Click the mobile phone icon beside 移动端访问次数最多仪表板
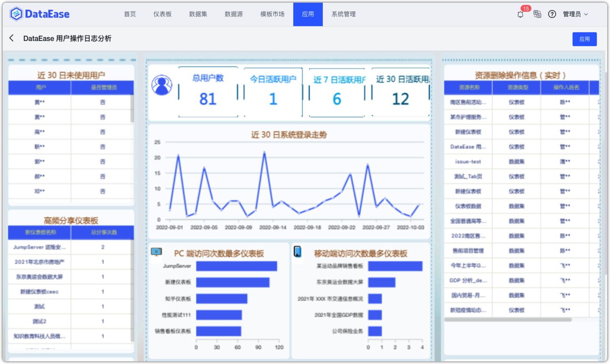 click(298, 251)
